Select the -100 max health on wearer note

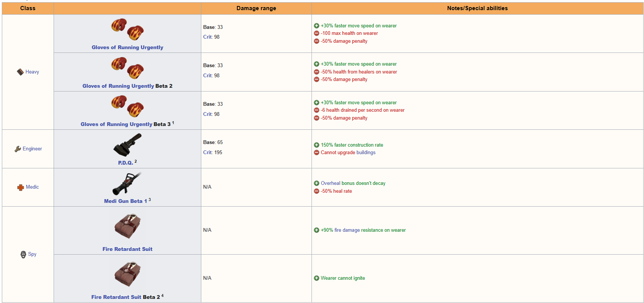coord(349,33)
